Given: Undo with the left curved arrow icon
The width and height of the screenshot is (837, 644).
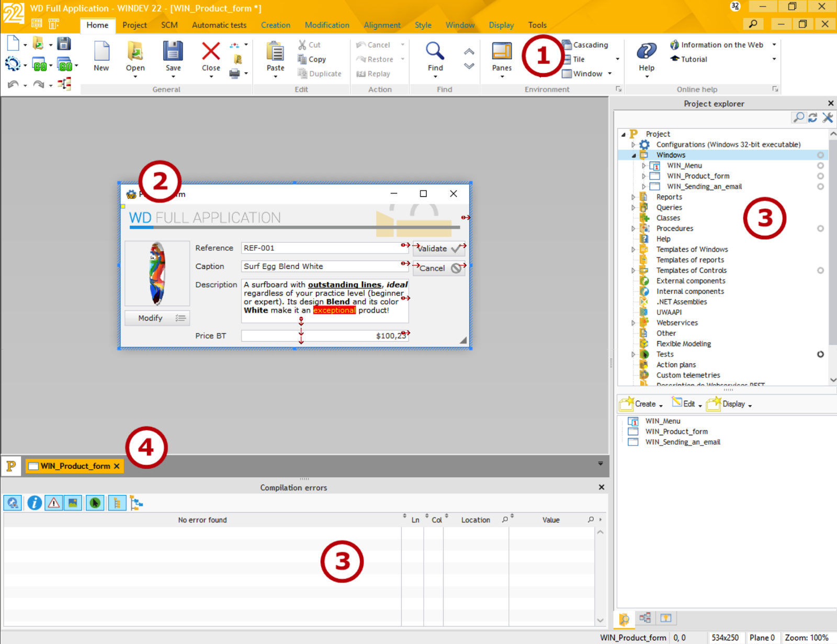Looking at the screenshot, I should click(x=14, y=84).
